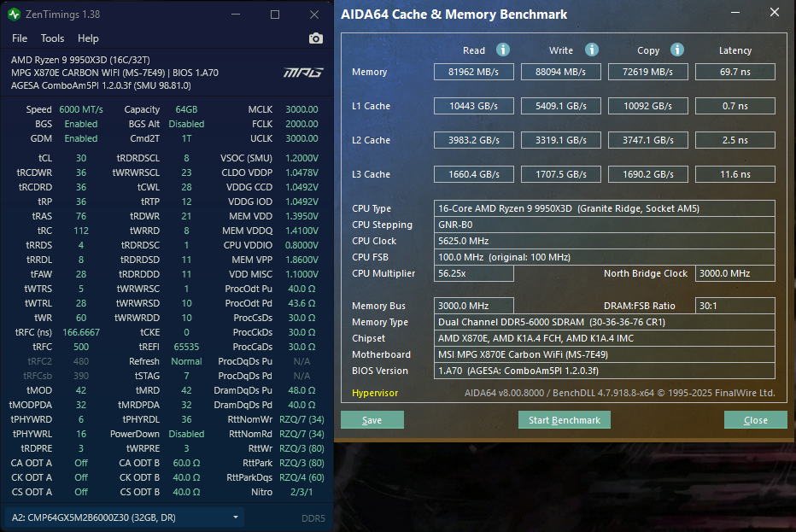Image resolution: width=796 pixels, height=532 pixels.
Task: Click the North Bridge Clock 3000.0 MHz field
Action: pyautogui.click(x=735, y=273)
